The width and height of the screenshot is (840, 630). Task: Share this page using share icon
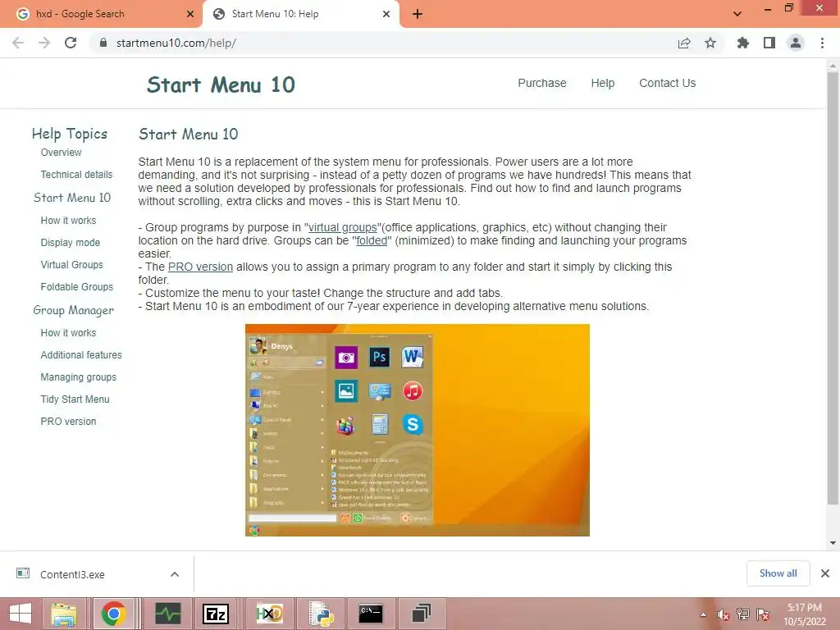point(684,43)
